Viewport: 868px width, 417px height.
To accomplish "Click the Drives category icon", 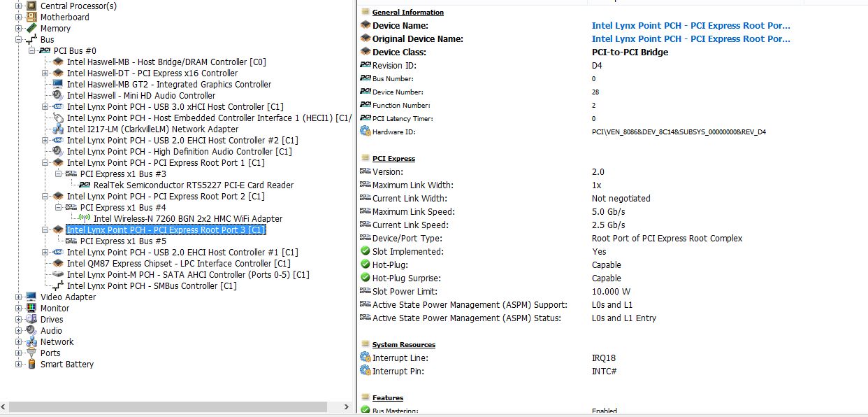I will 31,319.
